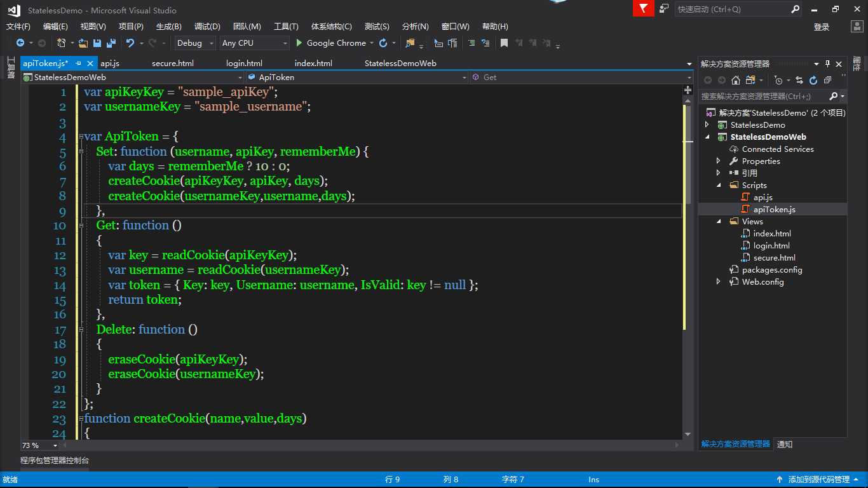Open the 文件(F) menu
The width and height of the screenshot is (868, 488).
coord(18,27)
